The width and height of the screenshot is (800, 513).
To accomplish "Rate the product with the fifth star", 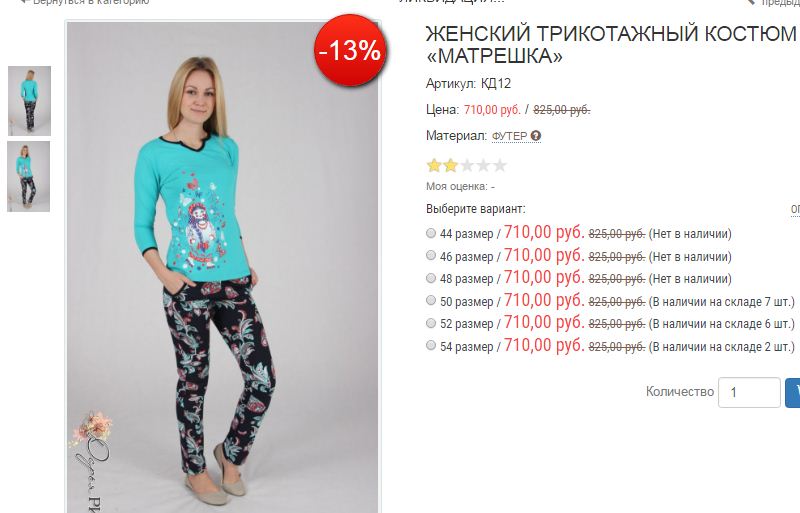I will (x=500, y=165).
